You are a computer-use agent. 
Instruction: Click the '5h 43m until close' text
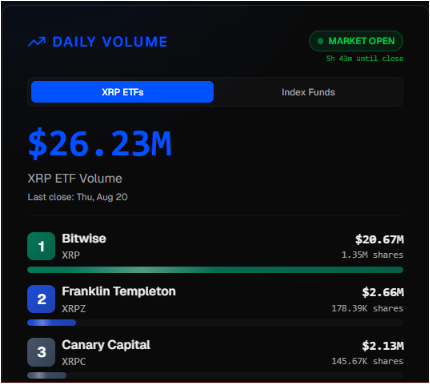tap(365, 59)
